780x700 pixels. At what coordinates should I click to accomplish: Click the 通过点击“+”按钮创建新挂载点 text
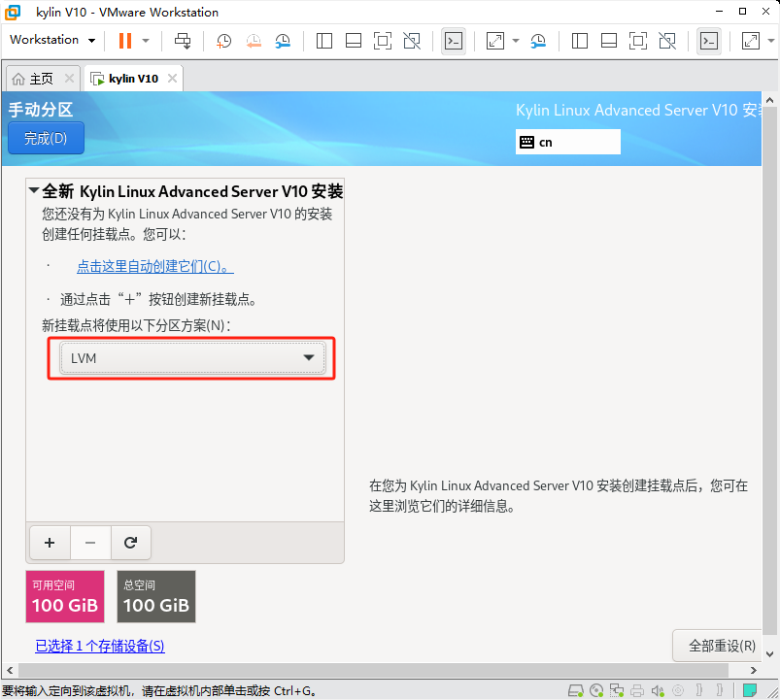[158, 299]
